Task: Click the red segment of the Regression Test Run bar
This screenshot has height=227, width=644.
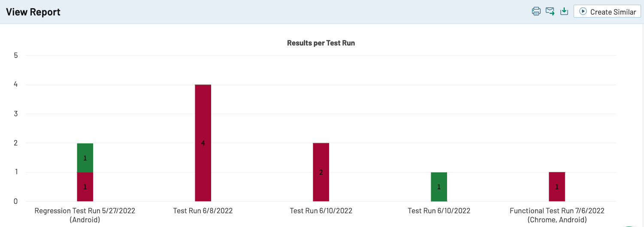Action: click(85, 187)
